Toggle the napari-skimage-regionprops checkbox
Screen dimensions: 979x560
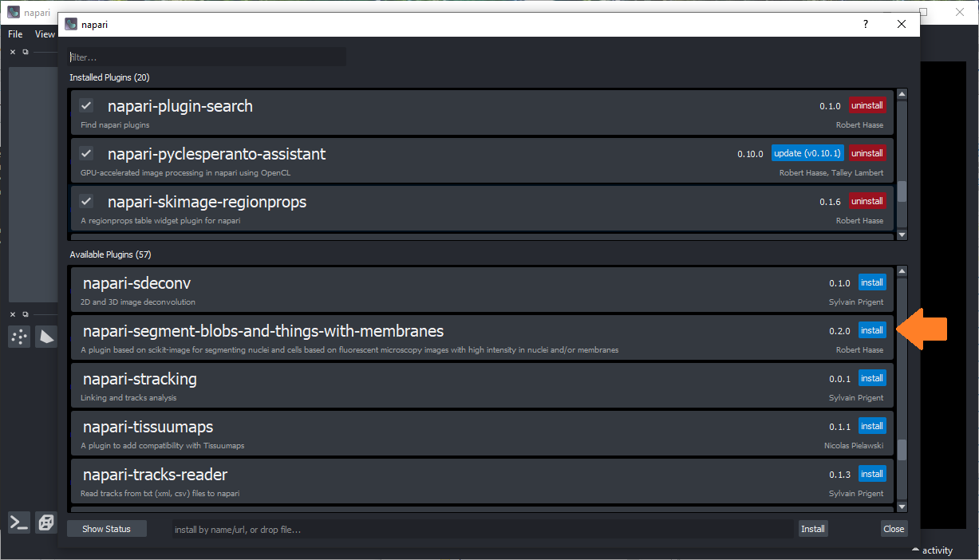pyautogui.click(x=86, y=201)
